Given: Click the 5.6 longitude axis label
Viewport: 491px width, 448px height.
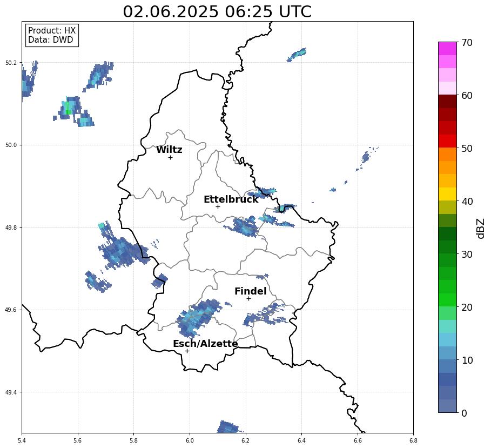Looking at the screenshot, I should click(x=78, y=440).
